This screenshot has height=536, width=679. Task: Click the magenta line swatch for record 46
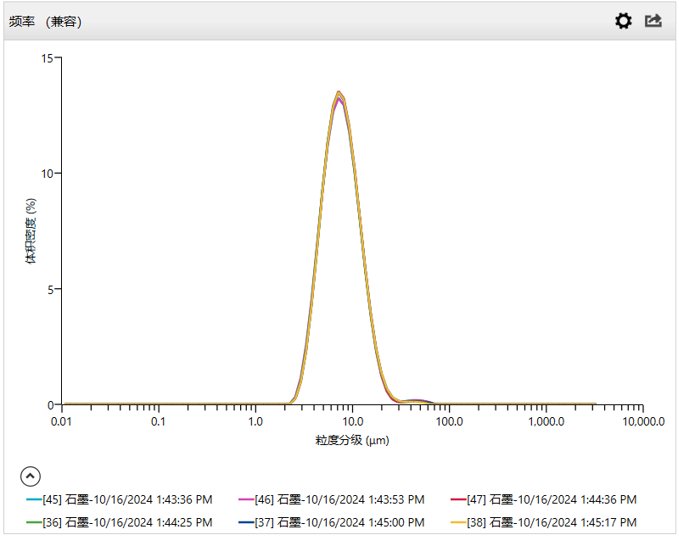246,499
